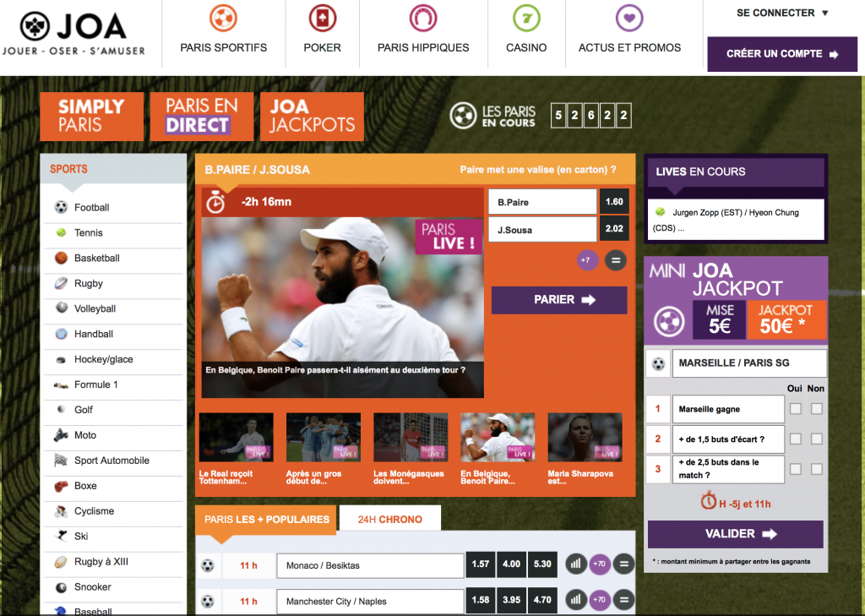Select the Moto motorcycle icon
Screen dimensions: 865x616
(61, 435)
